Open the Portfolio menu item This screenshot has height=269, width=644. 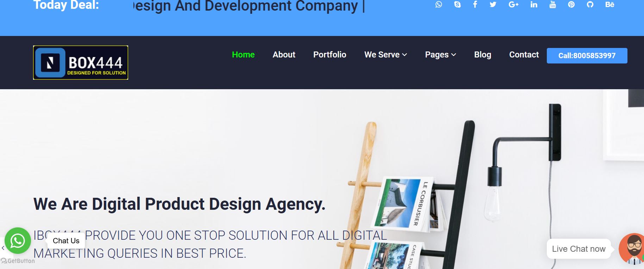(330, 55)
